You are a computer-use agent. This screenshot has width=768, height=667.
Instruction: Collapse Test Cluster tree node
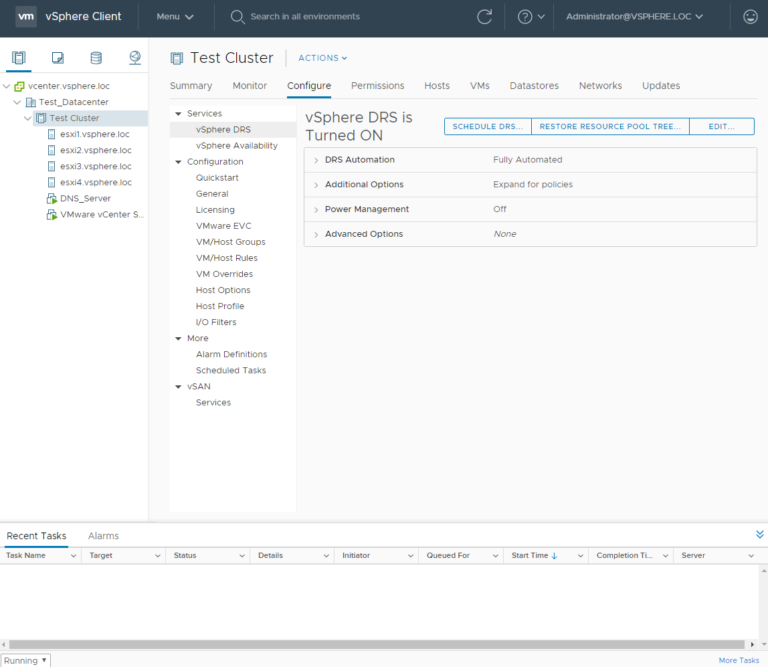pyautogui.click(x=28, y=119)
